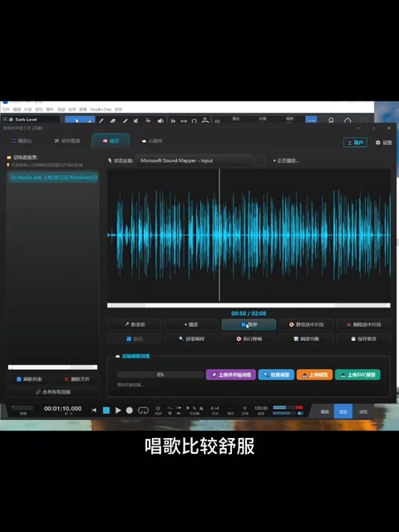This screenshot has width=399, height=532.
Task: Click the 删除文件 button
Action: tap(76, 379)
